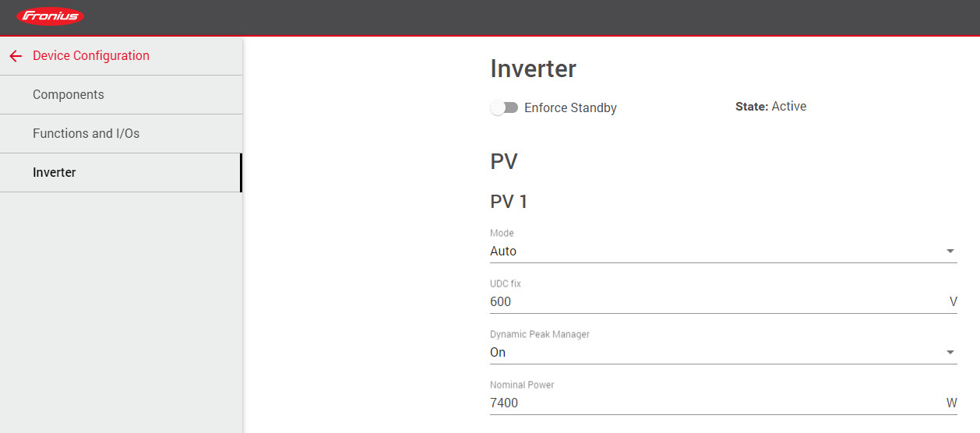Click the Enforce Standby label text

coord(570,108)
